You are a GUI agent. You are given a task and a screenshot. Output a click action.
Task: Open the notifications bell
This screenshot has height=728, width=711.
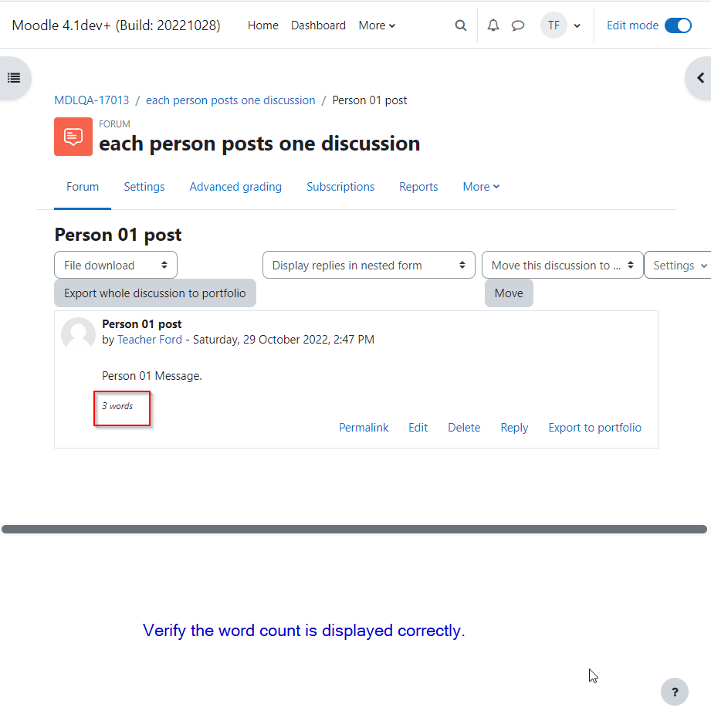493,25
